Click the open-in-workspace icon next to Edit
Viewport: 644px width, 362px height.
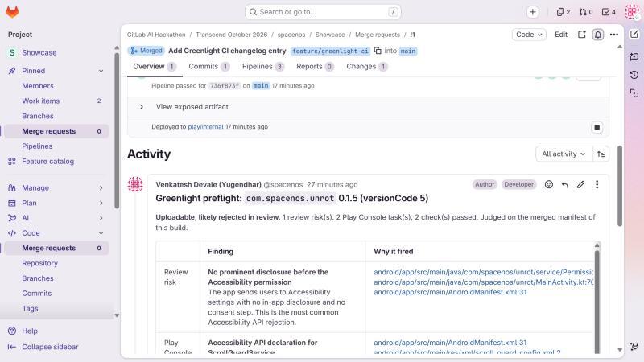(581, 35)
